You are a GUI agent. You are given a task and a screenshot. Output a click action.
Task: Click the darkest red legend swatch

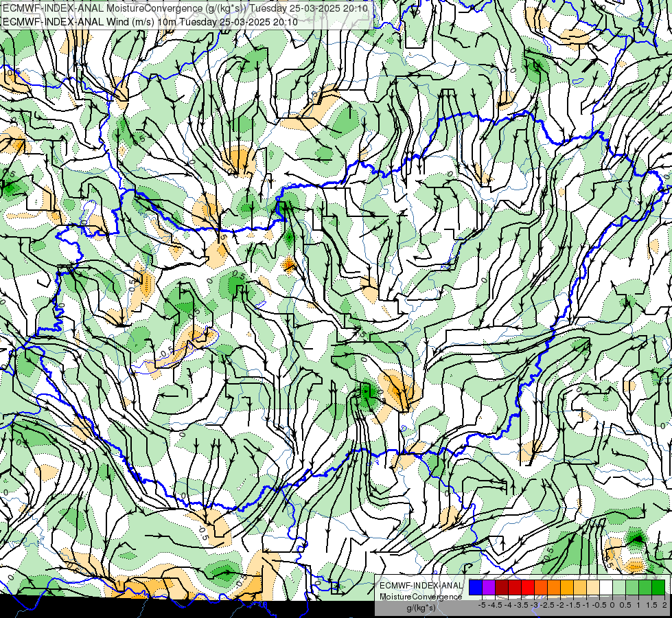(x=502, y=587)
